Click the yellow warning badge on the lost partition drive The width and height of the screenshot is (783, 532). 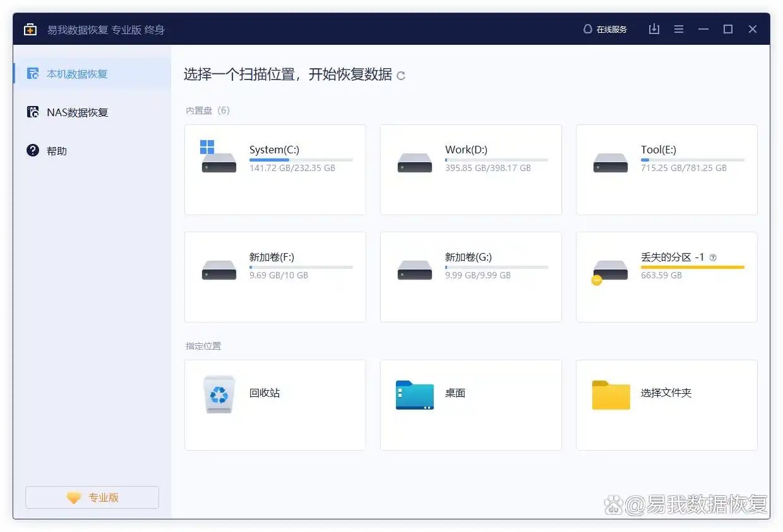[596, 280]
